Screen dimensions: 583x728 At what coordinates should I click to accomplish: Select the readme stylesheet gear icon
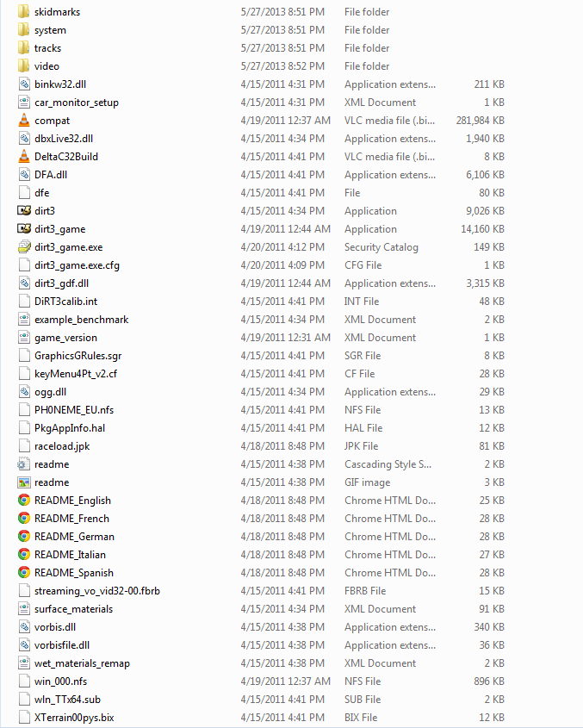(23, 464)
